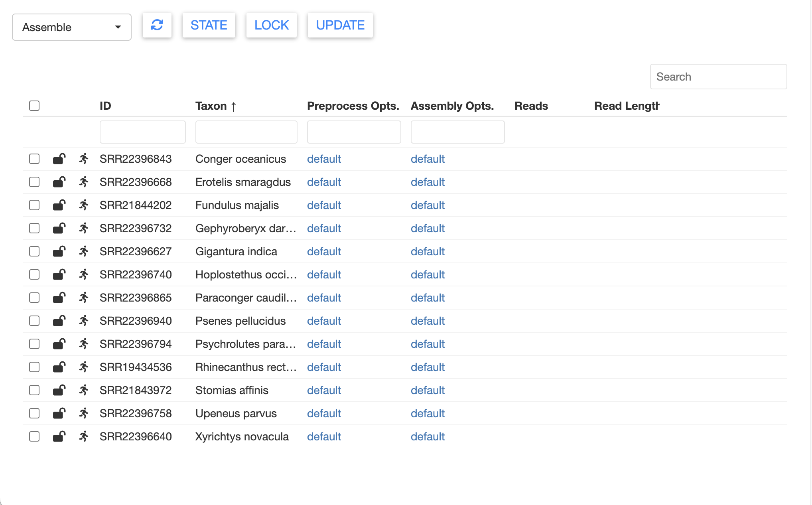812x505 pixels.
Task: Open Preprocess default link for Conger oceanicus
Action: (324, 159)
